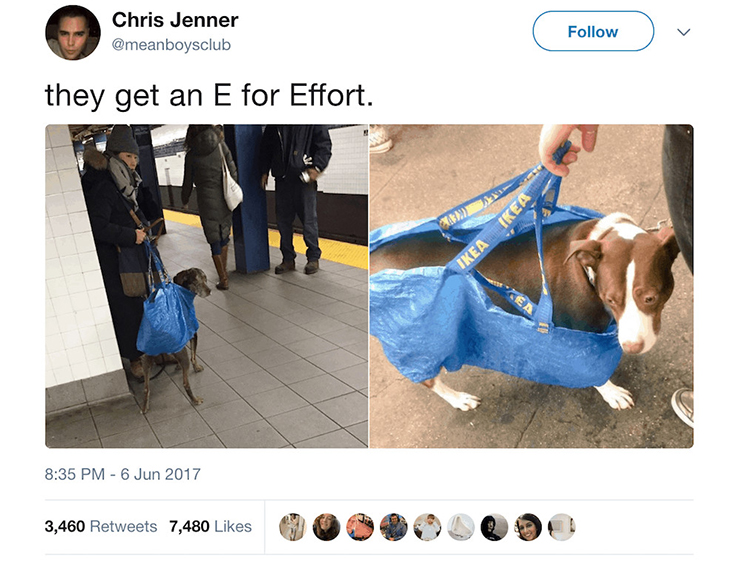Click the fifth liker avatar in white shirt
The image size is (740, 566).
[427, 527]
